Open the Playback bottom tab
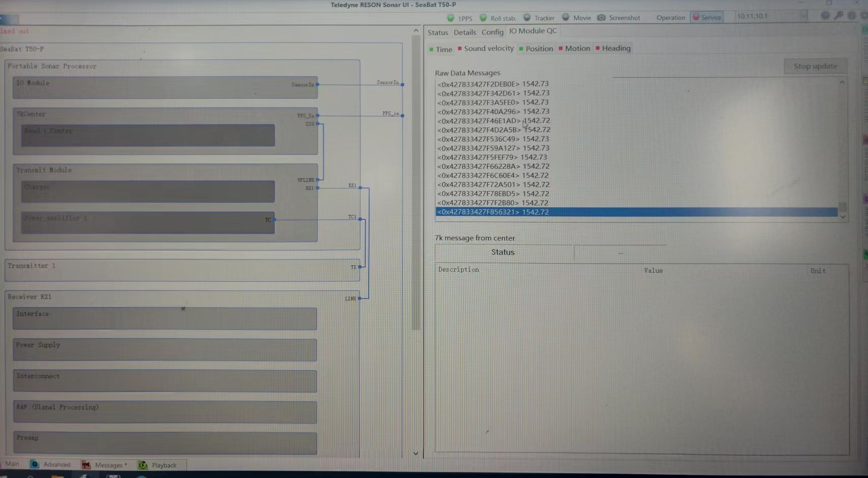 158,465
